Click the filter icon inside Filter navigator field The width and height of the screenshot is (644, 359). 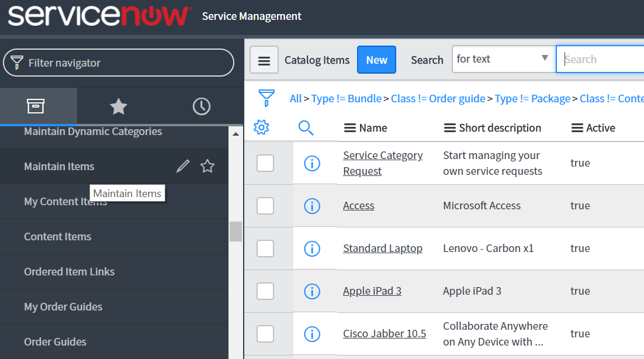(x=16, y=63)
